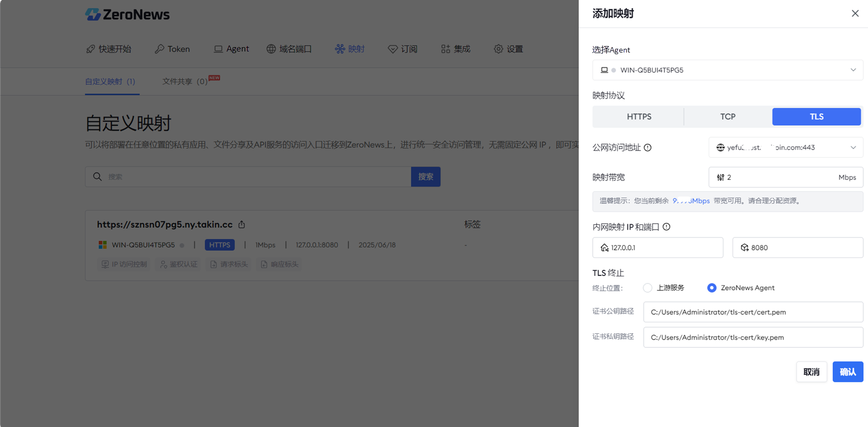
Task: Click the rocket icon beside 快速开始
Action: [x=90, y=49]
